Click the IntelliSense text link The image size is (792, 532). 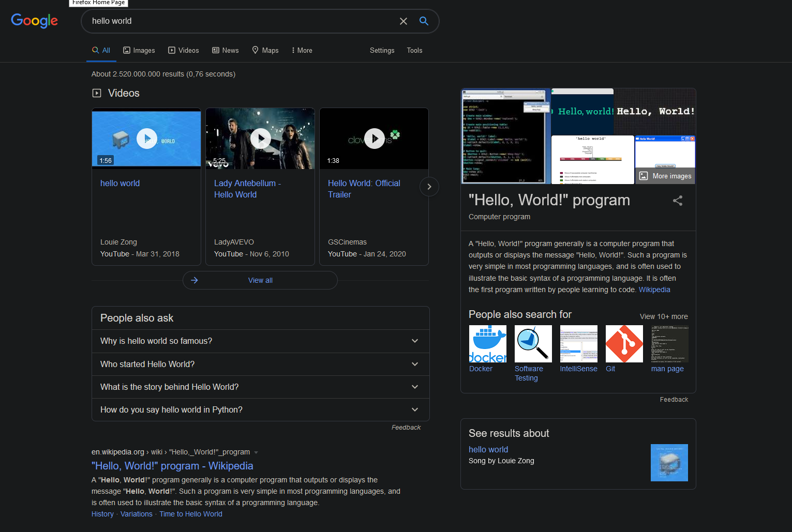point(578,369)
